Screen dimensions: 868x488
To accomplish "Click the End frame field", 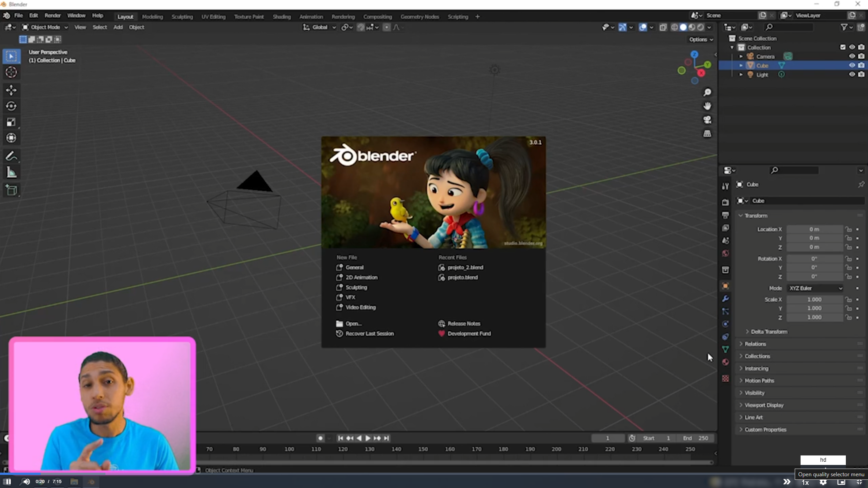I will pyautogui.click(x=696, y=438).
